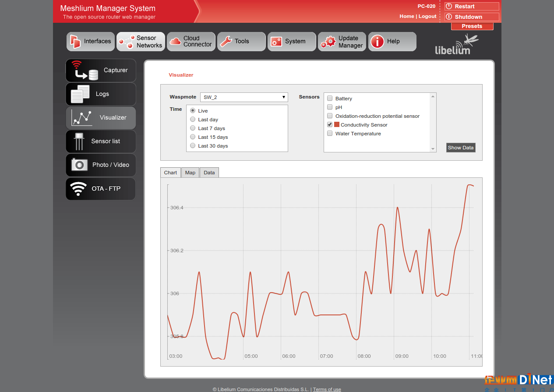Click the 08:00 x-axis label
This screenshot has width=554, height=392.
click(364, 356)
